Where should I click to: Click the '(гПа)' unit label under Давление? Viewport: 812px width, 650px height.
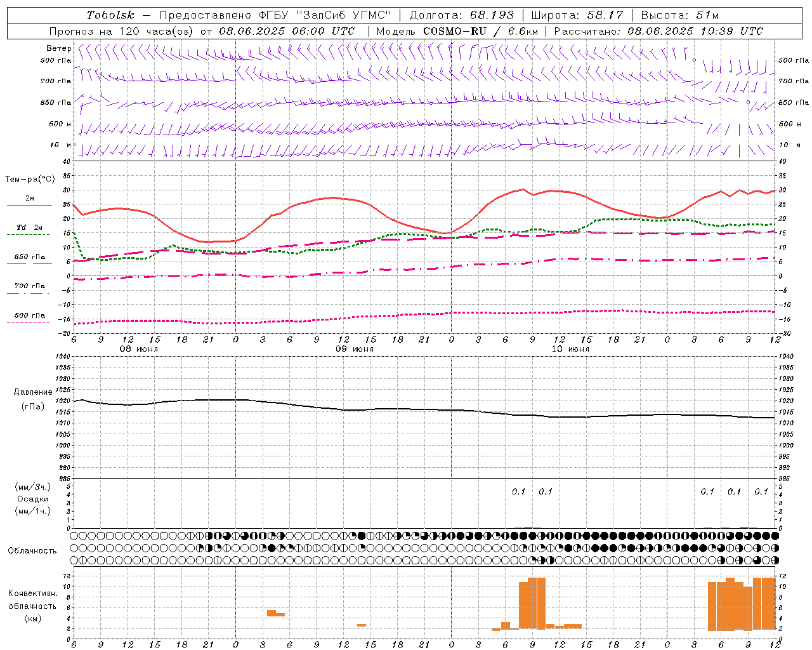32,406
